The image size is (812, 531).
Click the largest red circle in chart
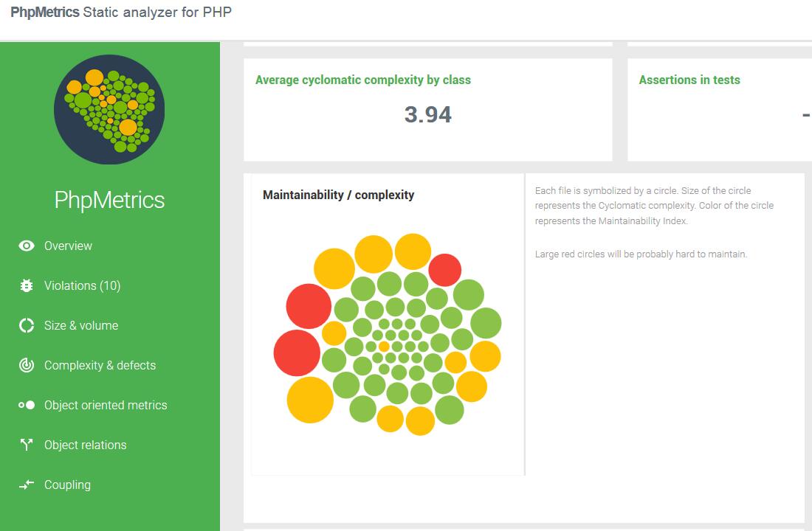click(297, 353)
